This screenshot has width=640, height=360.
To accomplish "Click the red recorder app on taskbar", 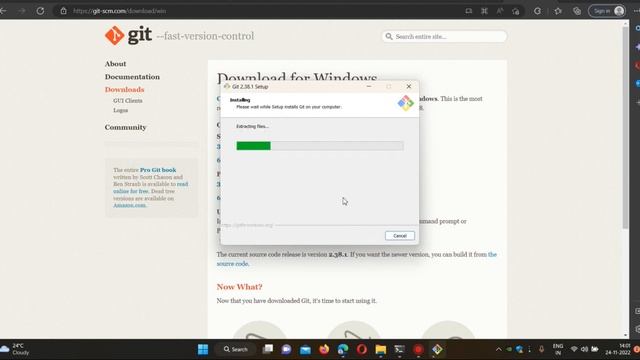I will 418,349.
